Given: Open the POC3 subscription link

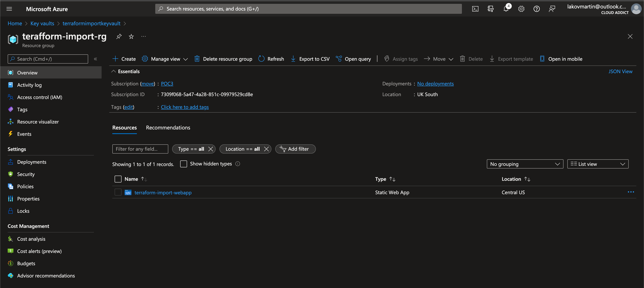Looking at the screenshot, I should pyautogui.click(x=167, y=84).
